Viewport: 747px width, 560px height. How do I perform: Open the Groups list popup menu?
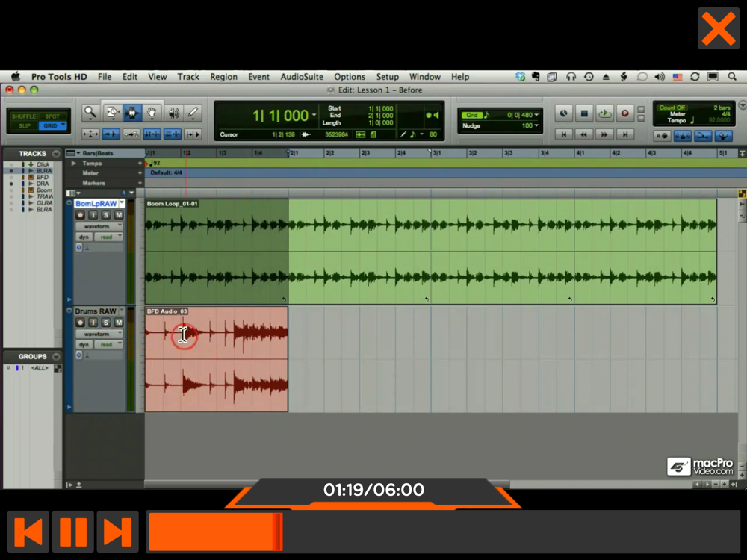pyautogui.click(x=56, y=357)
